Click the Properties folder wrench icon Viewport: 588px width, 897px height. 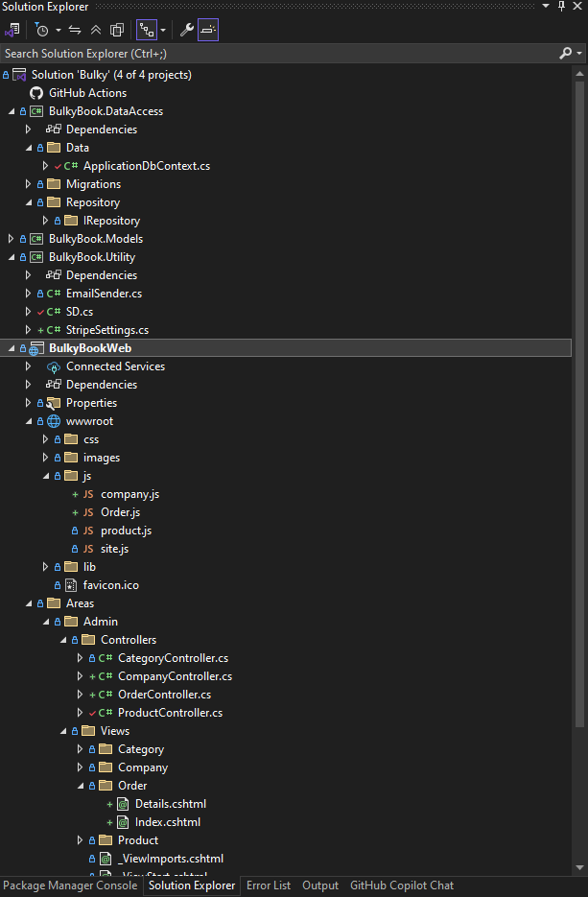54,403
